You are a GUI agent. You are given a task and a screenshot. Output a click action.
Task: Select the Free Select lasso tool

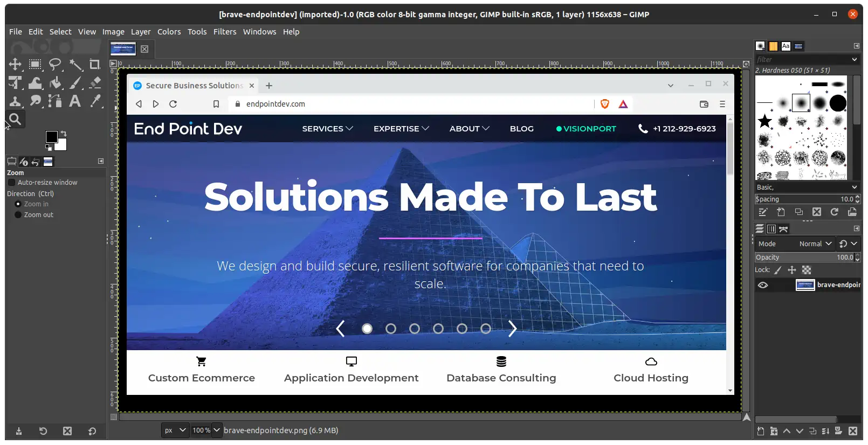coord(55,65)
